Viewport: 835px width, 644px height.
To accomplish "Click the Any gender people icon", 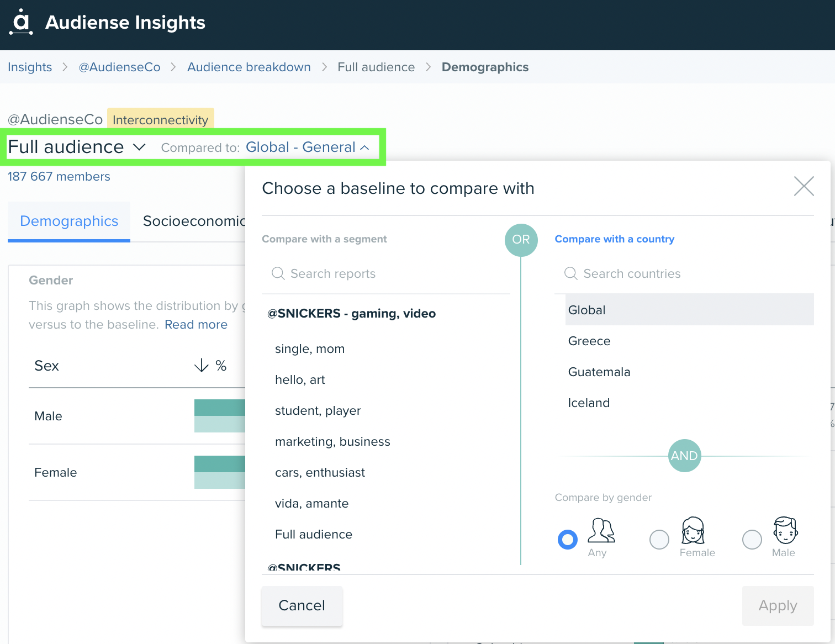I will pos(601,530).
